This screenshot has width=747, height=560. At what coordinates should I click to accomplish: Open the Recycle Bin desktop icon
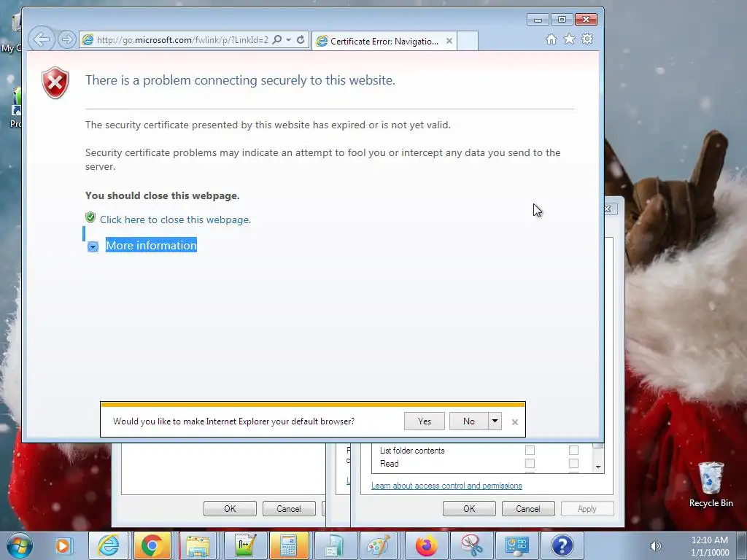(711, 484)
